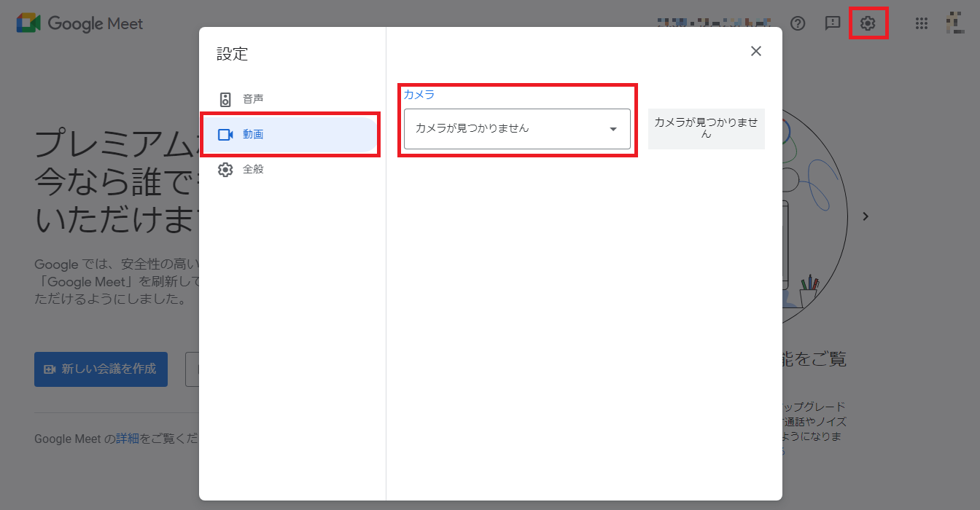Click the settings gear in header
The width and height of the screenshot is (980, 510).
pyautogui.click(x=867, y=23)
